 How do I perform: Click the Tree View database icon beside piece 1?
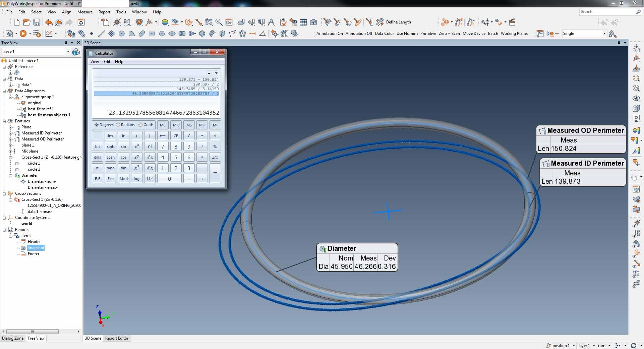click(76, 52)
